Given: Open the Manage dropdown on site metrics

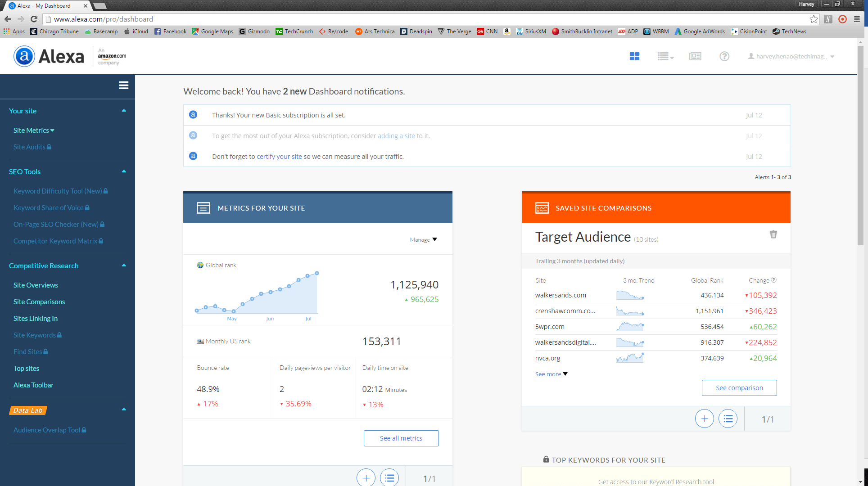Looking at the screenshot, I should [x=423, y=239].
